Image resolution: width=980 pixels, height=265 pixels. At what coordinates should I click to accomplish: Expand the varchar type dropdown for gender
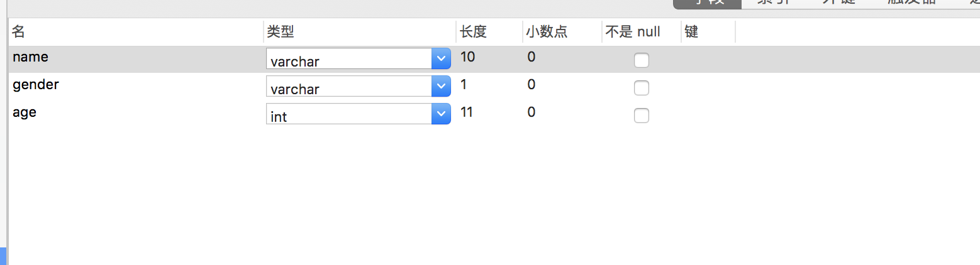click(441, 87)
